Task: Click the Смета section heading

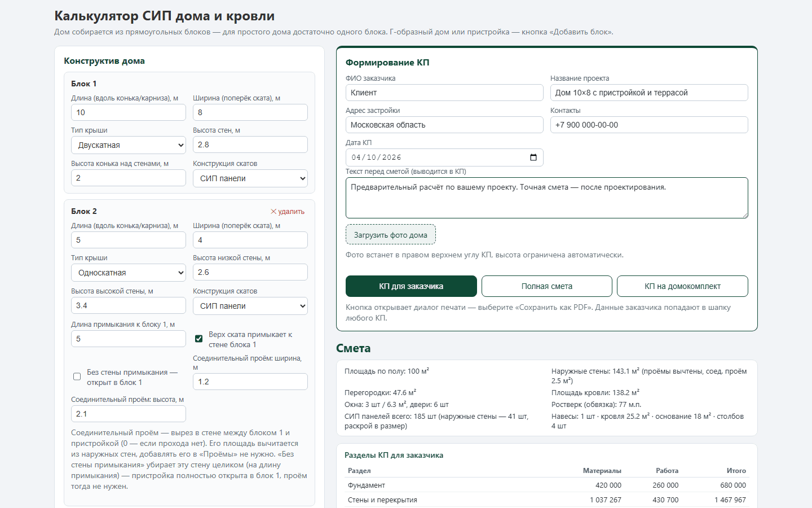Action: pos(354,348)
